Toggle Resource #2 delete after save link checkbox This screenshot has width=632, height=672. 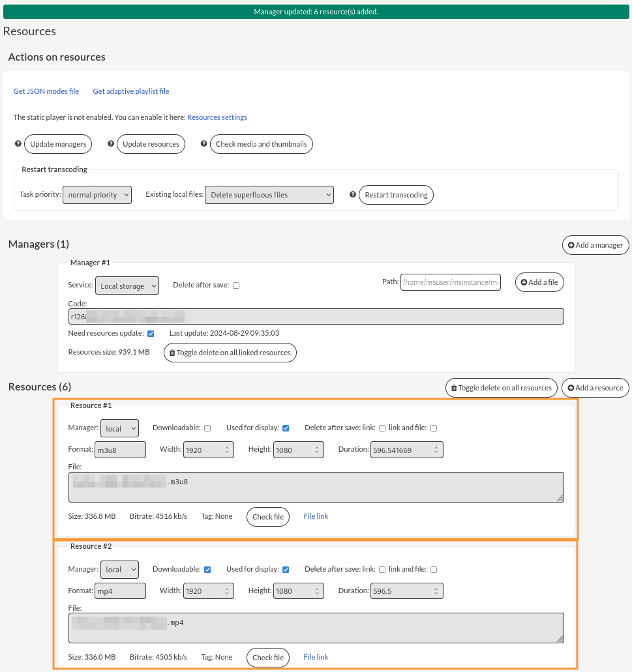[382, 570]
